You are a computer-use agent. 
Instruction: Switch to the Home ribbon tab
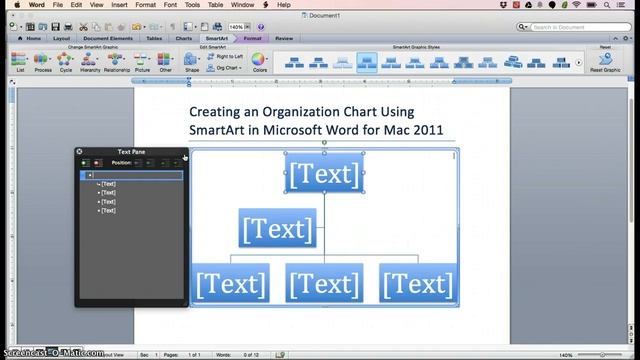(x=29, y=38)
